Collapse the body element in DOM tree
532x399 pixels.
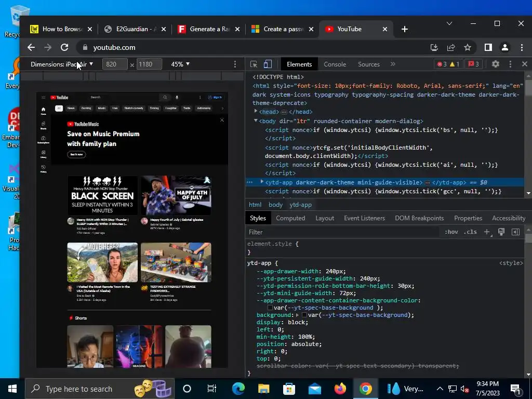pos(256,121)
